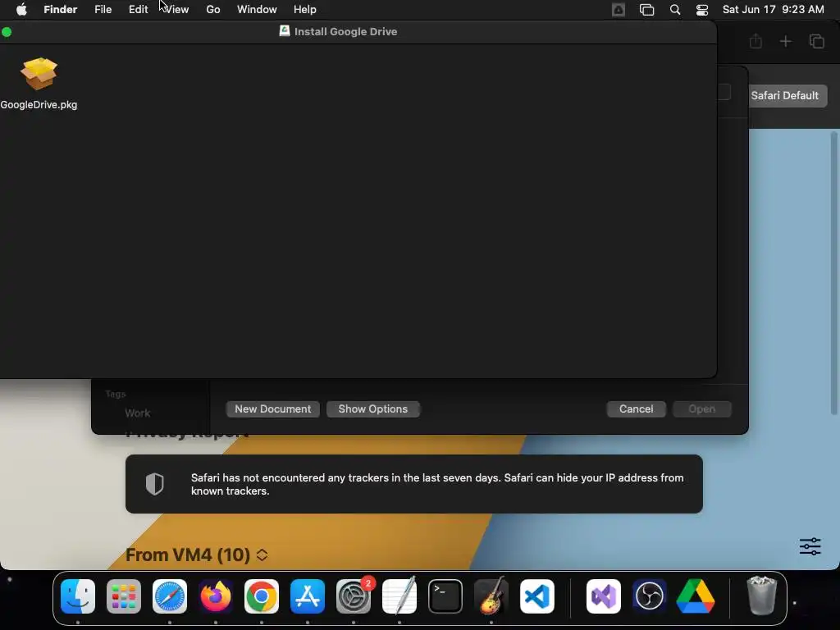
Task: Open System Settings from the Dock
Action: (x=354, y=596)
